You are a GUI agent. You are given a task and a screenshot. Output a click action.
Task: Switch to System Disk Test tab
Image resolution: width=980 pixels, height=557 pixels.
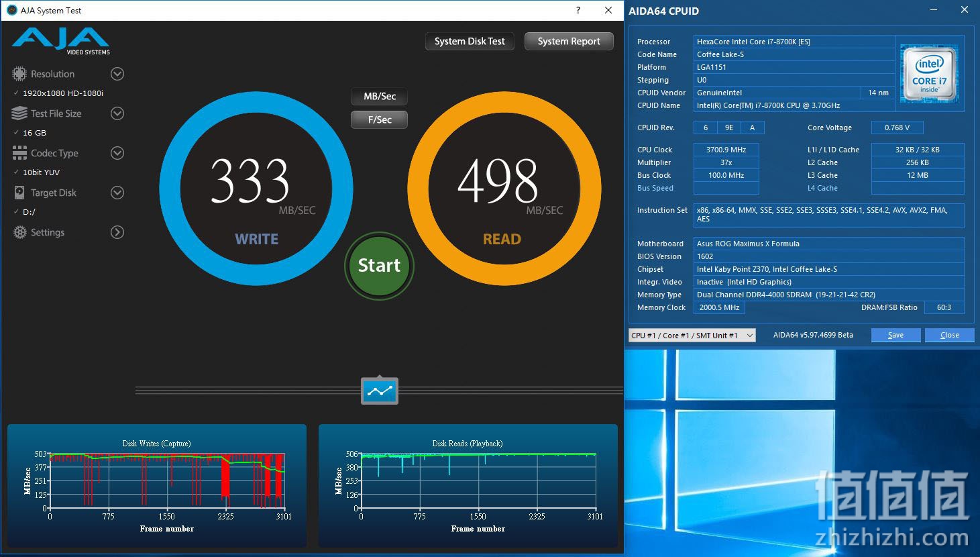click(470, 42)
